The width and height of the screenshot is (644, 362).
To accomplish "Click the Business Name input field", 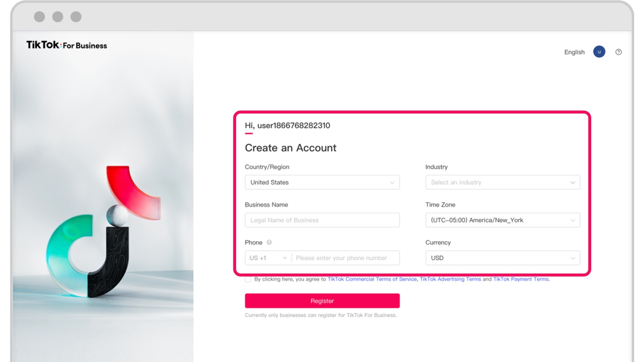I will pos(322,220).
